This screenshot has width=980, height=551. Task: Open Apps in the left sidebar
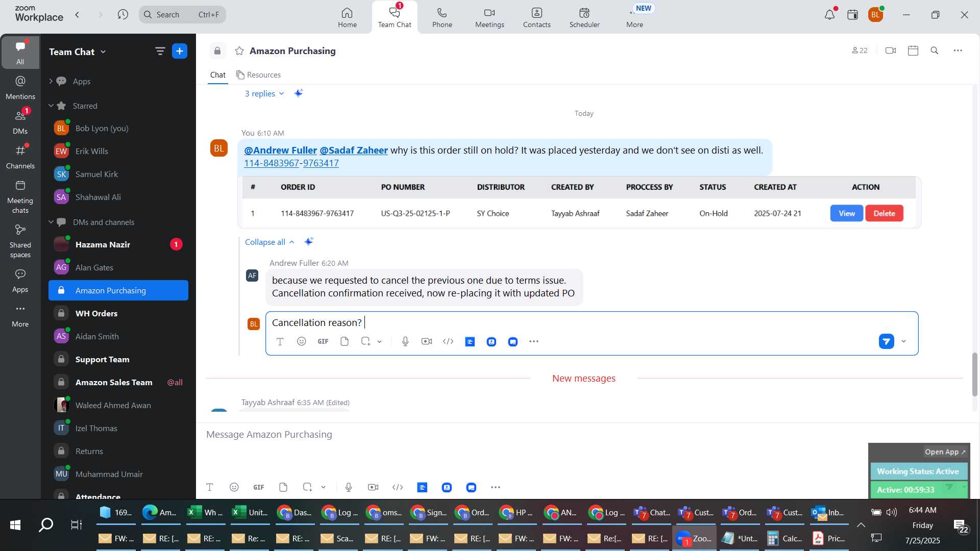coord(20,281)
